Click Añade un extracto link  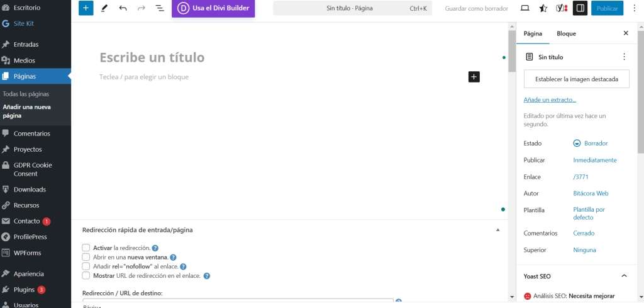point(550,100)
